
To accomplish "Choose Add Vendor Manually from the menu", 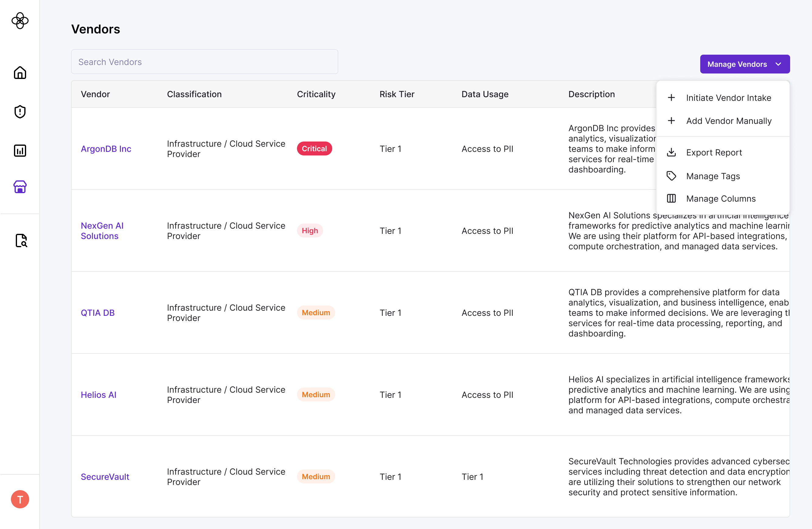I will 729,121.
